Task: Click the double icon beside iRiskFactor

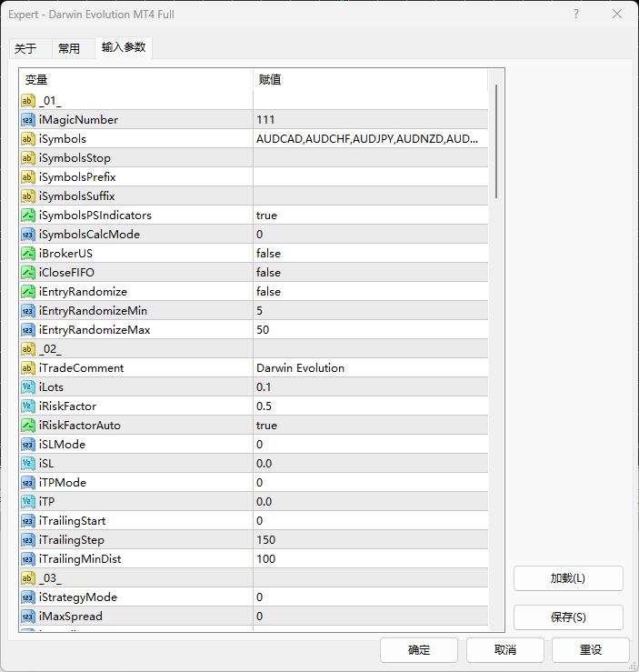Action: [28, 406]
